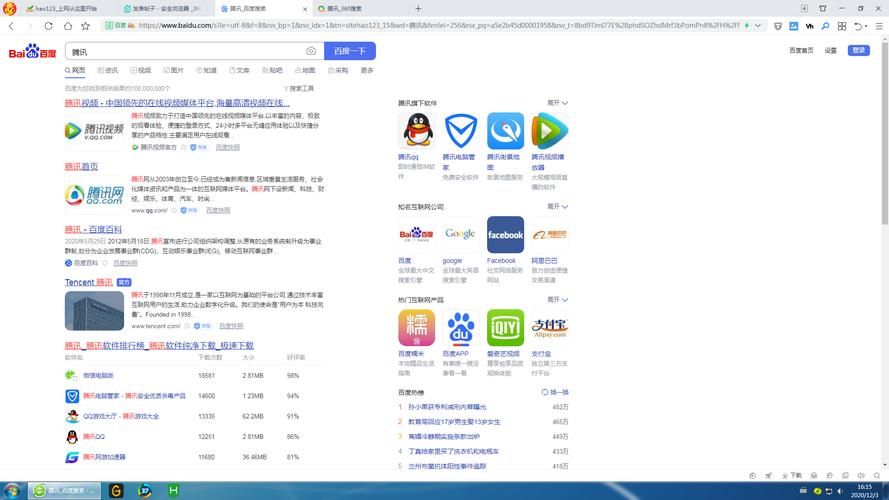The image size is (889, 500).
Task: Bookmark this page with the star icon
Action: click(x=86, y=26)
